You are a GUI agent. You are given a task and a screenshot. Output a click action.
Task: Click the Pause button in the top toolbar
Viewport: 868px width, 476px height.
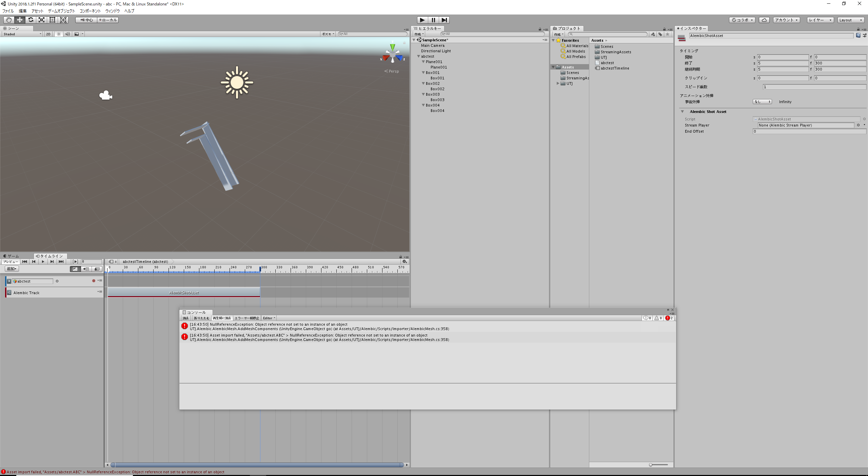point(433,20)
